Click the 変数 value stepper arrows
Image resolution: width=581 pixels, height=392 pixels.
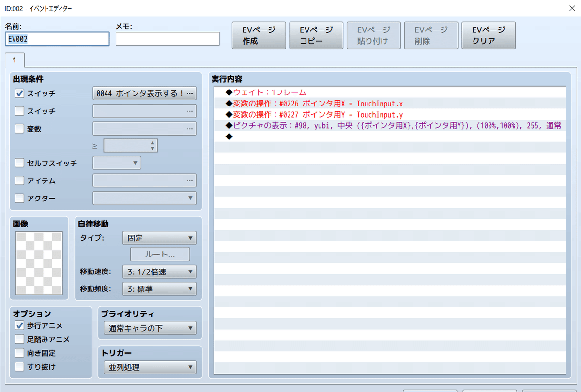(x=153, y=146)
